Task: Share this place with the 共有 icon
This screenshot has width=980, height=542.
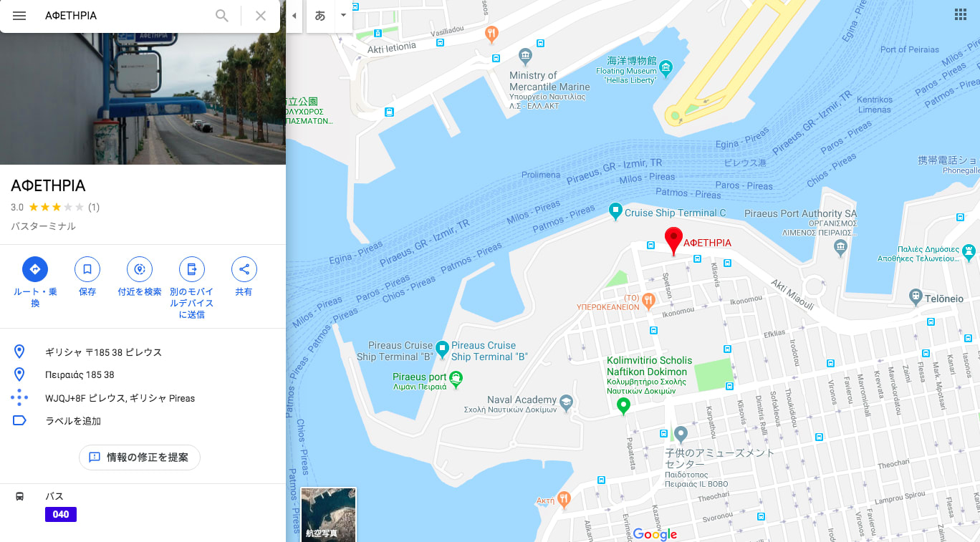Action: [x=244, y=269]
